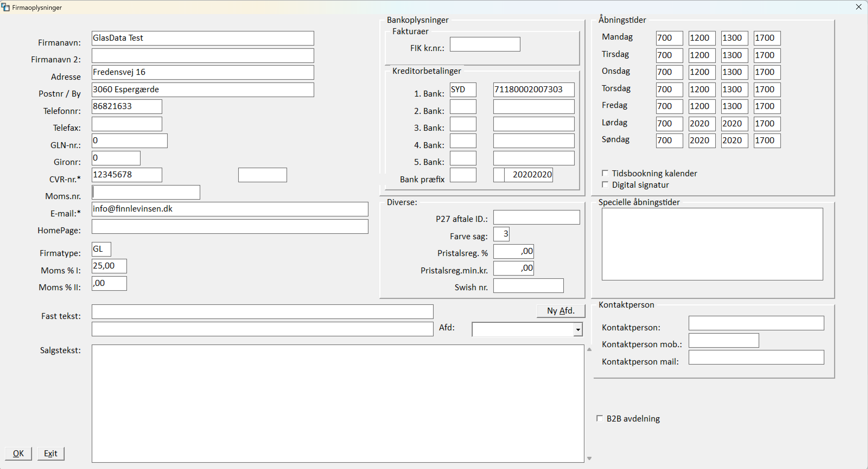
Task: Edit Torsdag lunch end 1300
Action: click(x=735, y=90)
